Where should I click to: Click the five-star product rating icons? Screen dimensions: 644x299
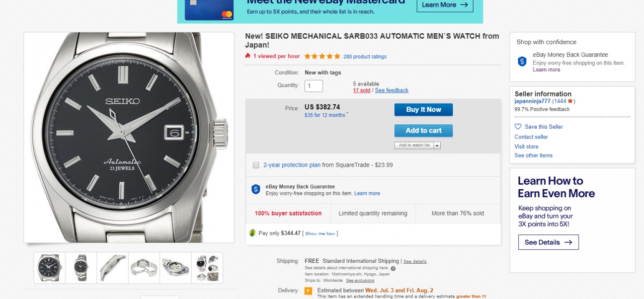[322, 56]
